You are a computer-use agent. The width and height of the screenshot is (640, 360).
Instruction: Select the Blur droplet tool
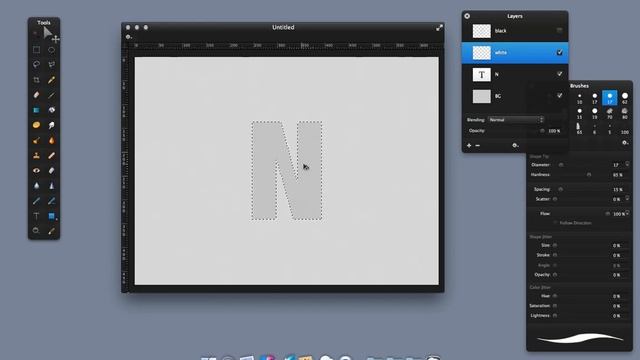[x=36, y=186]
